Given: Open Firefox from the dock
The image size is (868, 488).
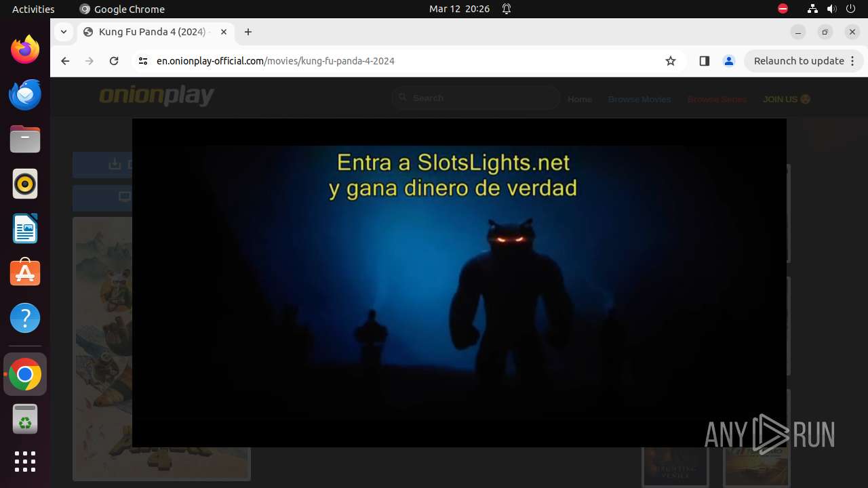Looking at the screenshot, I should pos(25,49).
